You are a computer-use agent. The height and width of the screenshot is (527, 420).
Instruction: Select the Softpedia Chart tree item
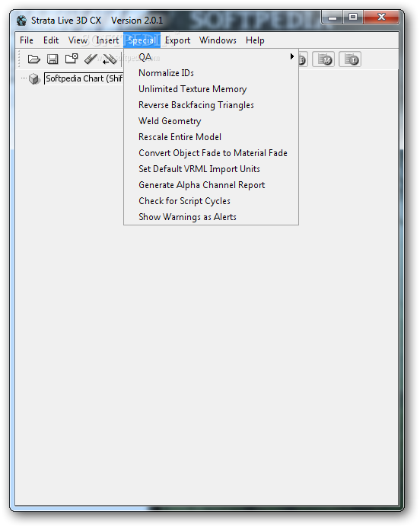tap(84, 78)
